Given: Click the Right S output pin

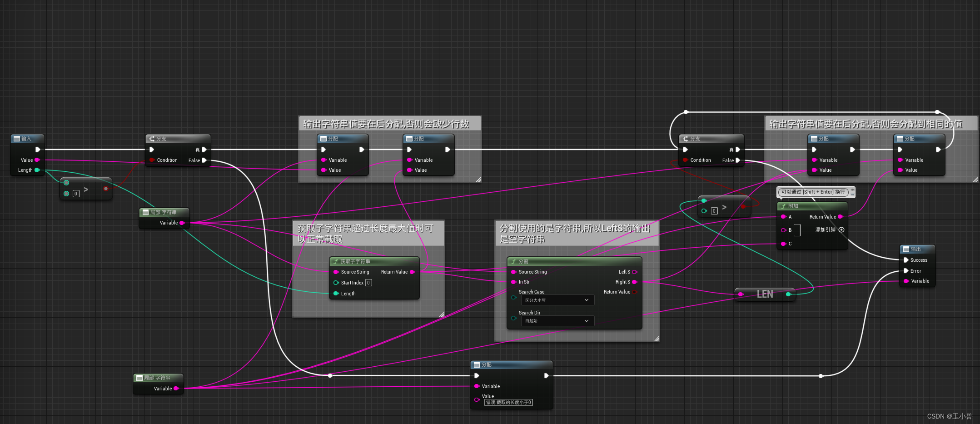Looking at the screenshot, I should coord(635,282).
